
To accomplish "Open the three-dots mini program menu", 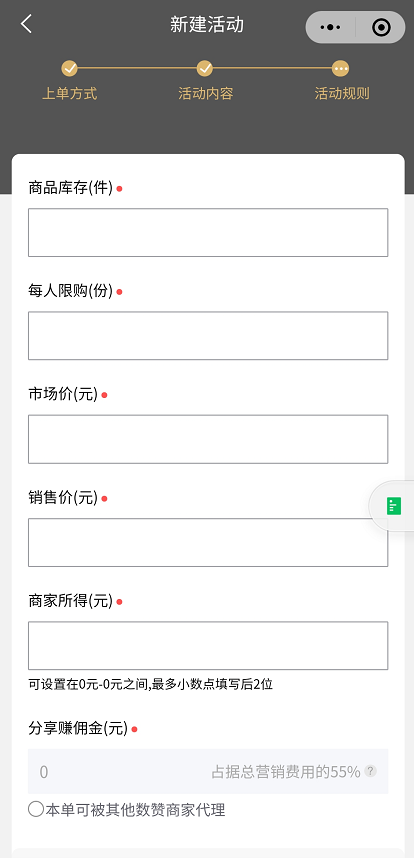I will (x=330, y=27).
